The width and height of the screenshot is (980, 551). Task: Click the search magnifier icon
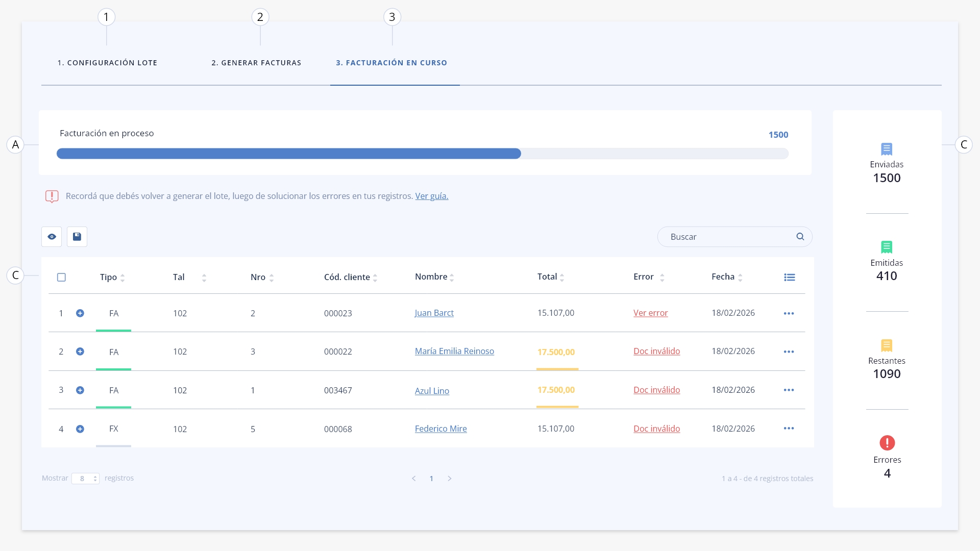point(800,237)
